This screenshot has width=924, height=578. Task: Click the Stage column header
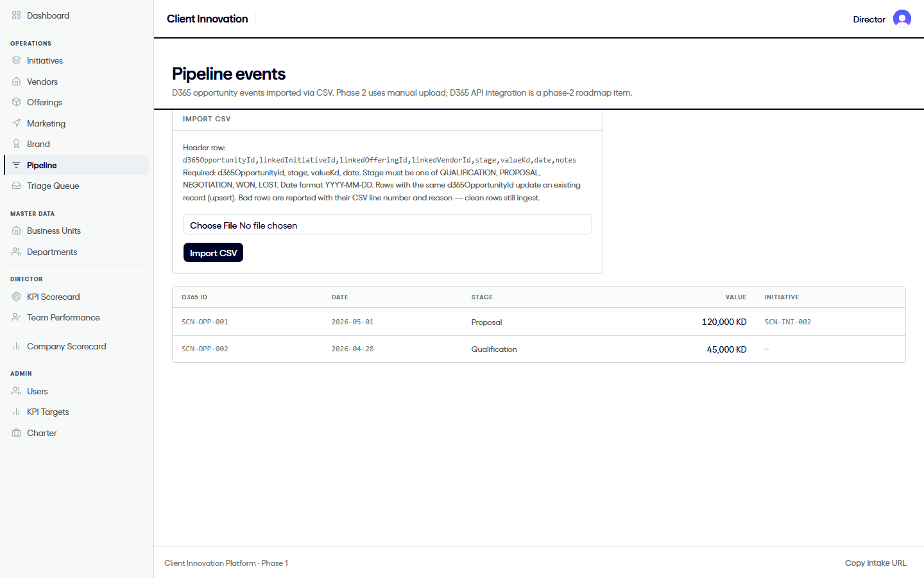(x=482, y=297)
